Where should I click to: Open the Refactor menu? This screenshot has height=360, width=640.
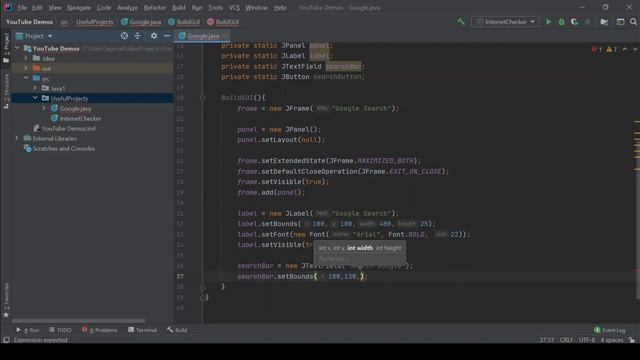tap(155, 8)
